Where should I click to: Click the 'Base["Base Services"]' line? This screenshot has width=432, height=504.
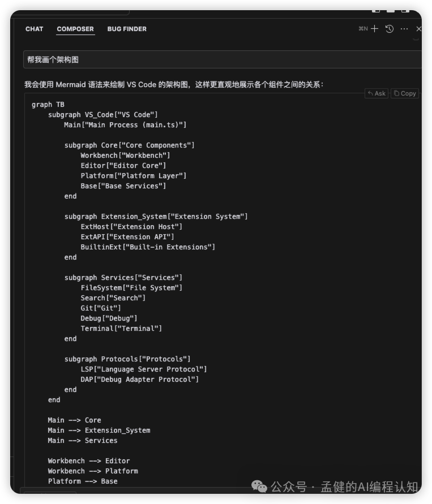(x=123, y=186)
